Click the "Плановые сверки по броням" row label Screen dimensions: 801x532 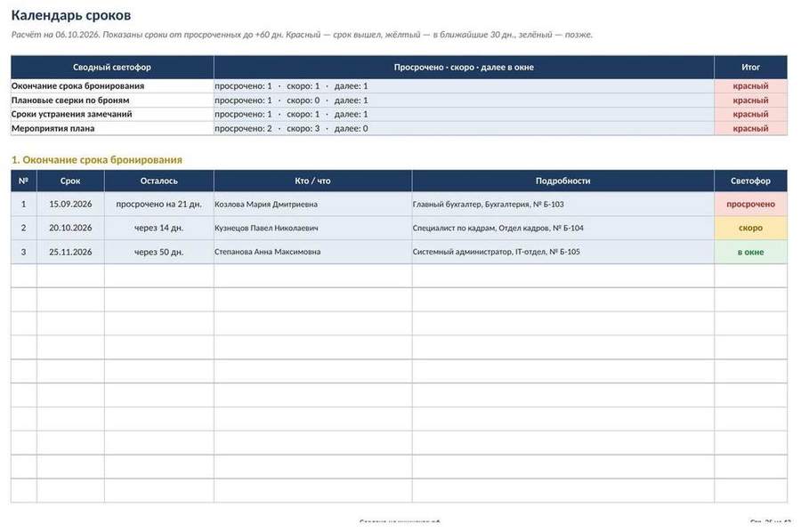(x=70, y=100)
